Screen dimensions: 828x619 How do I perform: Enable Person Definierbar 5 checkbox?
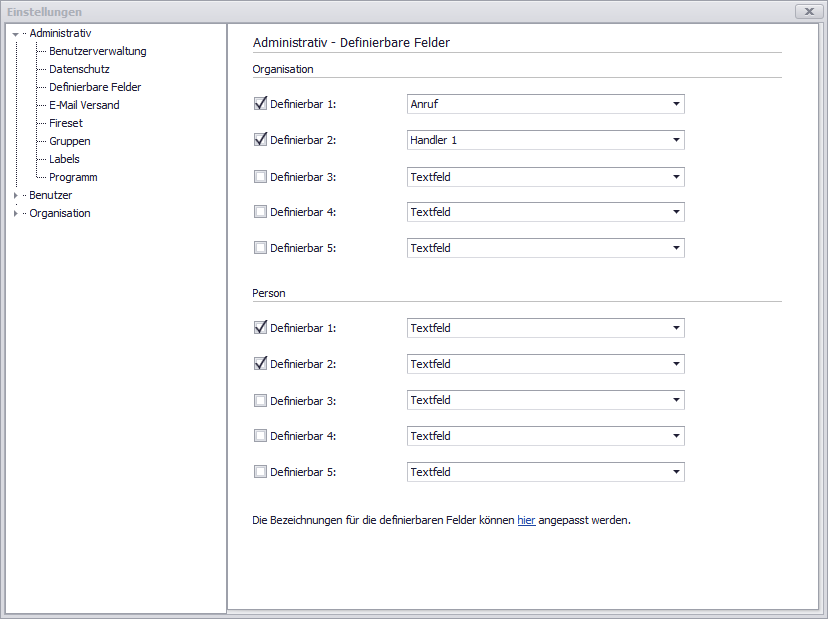click(x=261, y=472)
